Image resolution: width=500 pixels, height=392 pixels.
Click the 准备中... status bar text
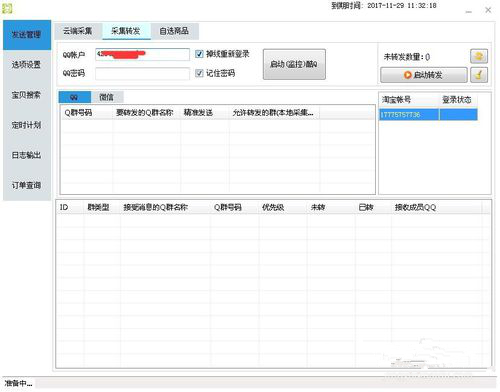(x=18, y=383)
